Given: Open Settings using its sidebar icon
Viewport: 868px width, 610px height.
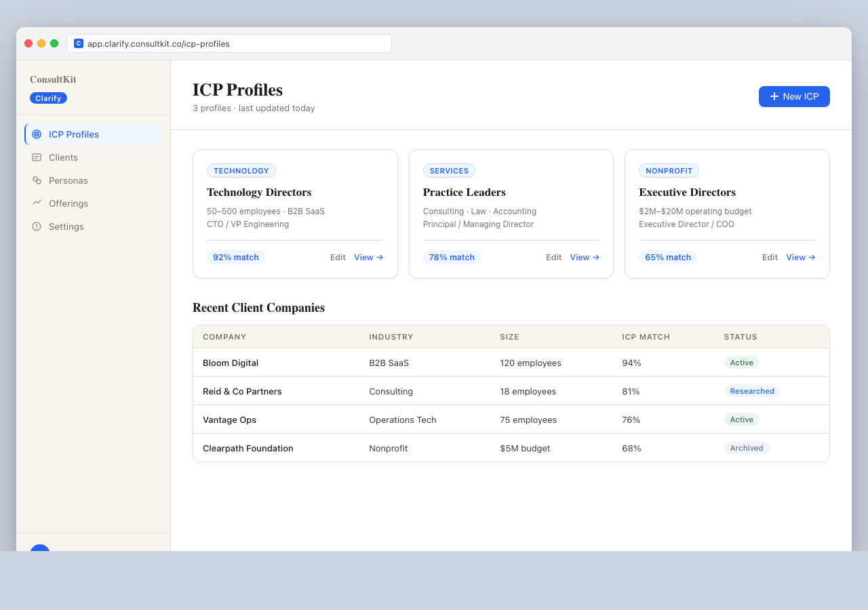Looking at the screenshot, I should click(36, 226).
